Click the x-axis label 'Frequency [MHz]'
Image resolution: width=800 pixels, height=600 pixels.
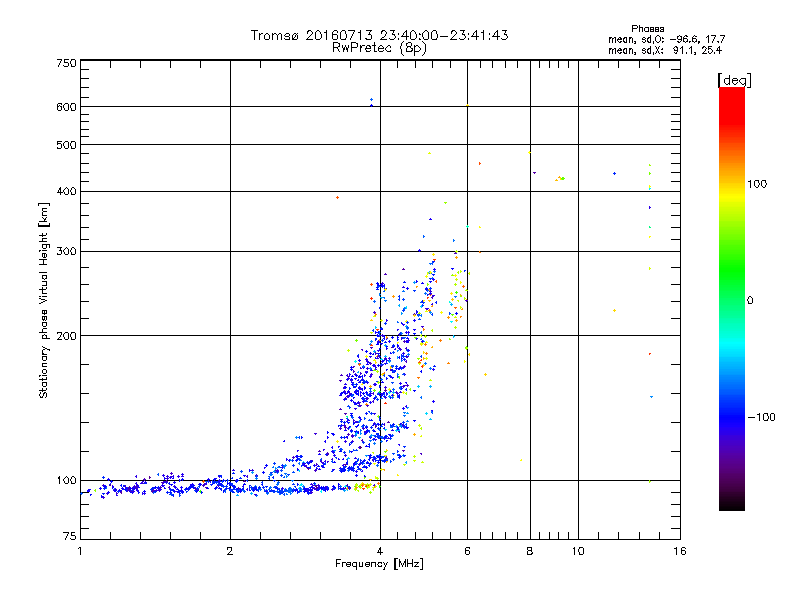pyautogui.click(x=379, y=564)
